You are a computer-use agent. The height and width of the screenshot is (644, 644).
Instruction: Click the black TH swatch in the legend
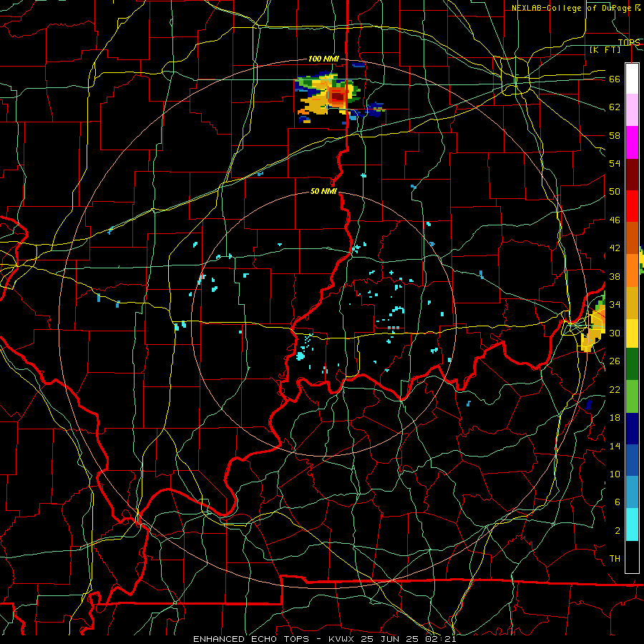coord(632,557)
